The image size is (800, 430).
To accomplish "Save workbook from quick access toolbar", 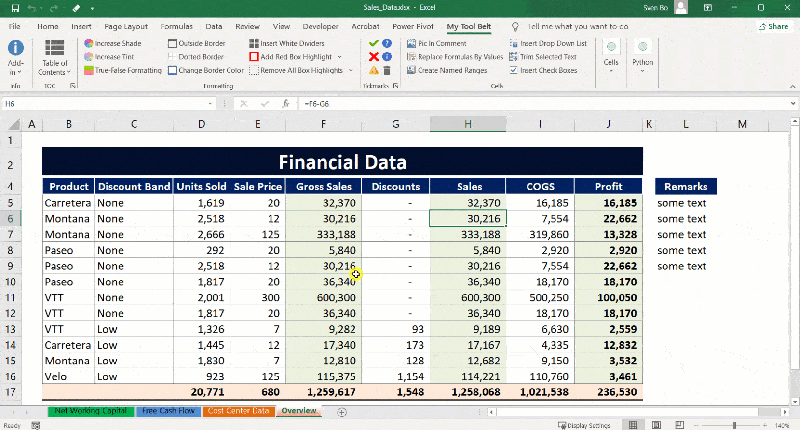I will 15,8.
